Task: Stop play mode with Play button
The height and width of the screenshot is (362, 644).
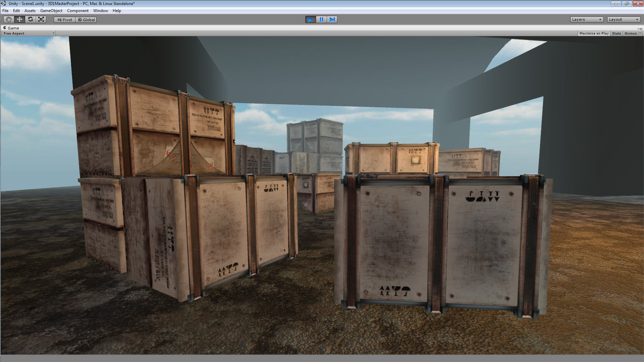Action: (310, 19)
